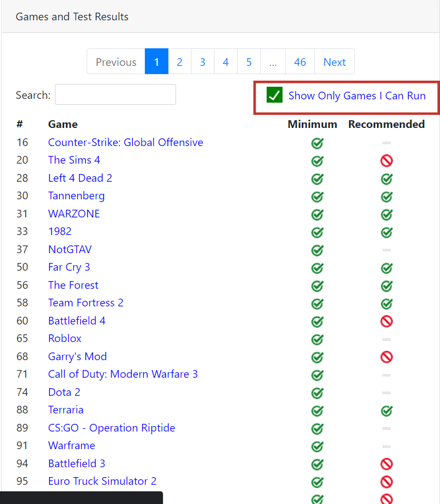
Task: Click the Recommended checkmark icon for Terraria
Action: click(387, 411)
